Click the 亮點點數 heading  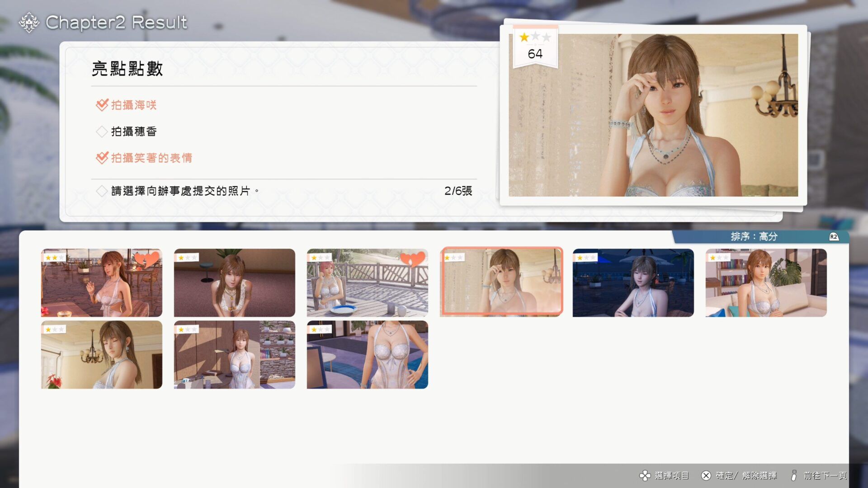[x=127, y=69]
